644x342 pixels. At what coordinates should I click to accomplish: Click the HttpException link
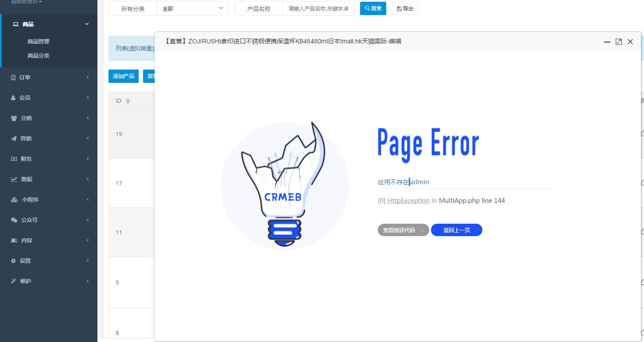(408, 201)
